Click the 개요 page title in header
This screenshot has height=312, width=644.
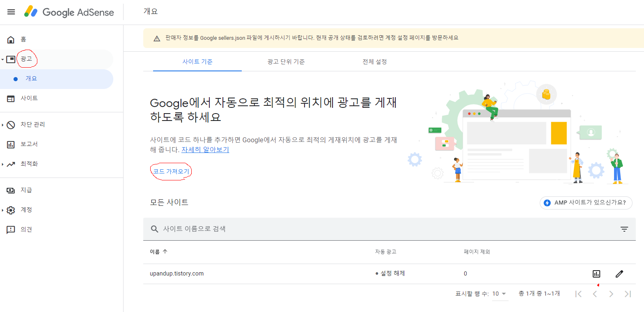151,11
